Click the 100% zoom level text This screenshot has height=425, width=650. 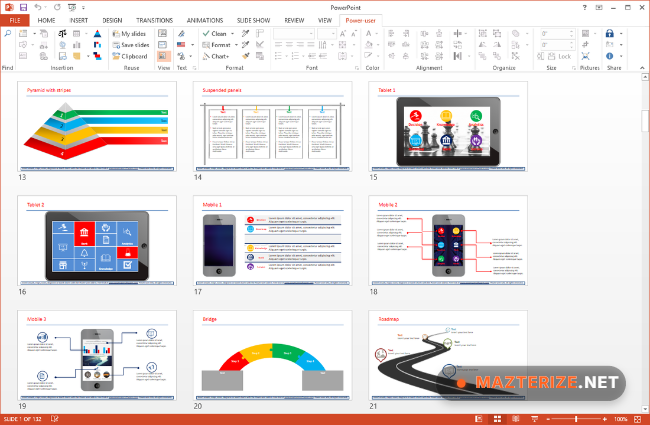[621, 419]
